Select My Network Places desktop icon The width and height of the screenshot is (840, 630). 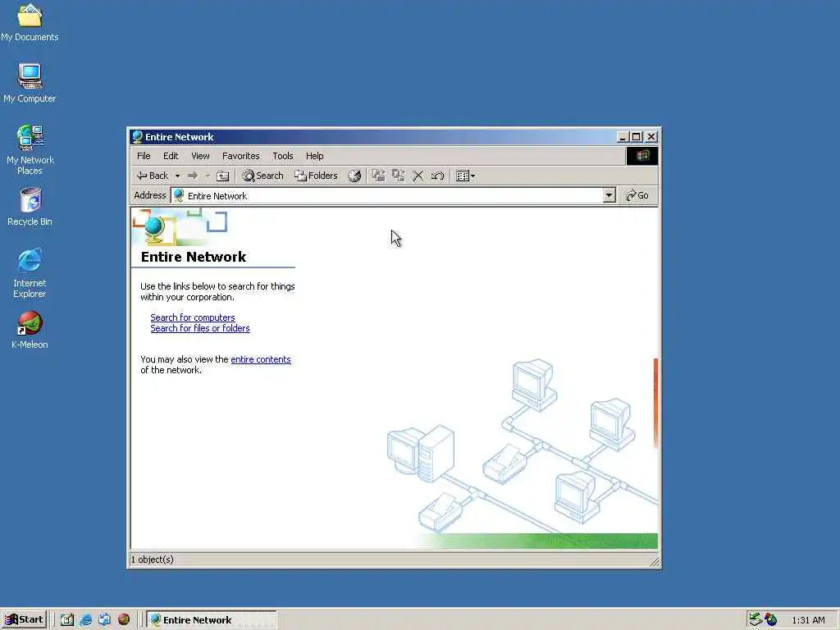pyautogui.click(x=30, y=149)
